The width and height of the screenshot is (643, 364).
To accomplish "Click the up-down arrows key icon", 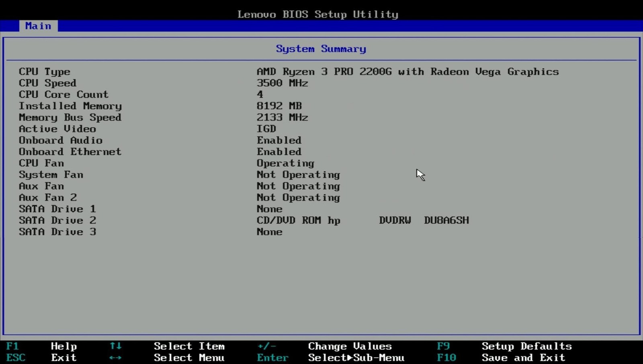I will pyautogui.click(x=115, y=346).
